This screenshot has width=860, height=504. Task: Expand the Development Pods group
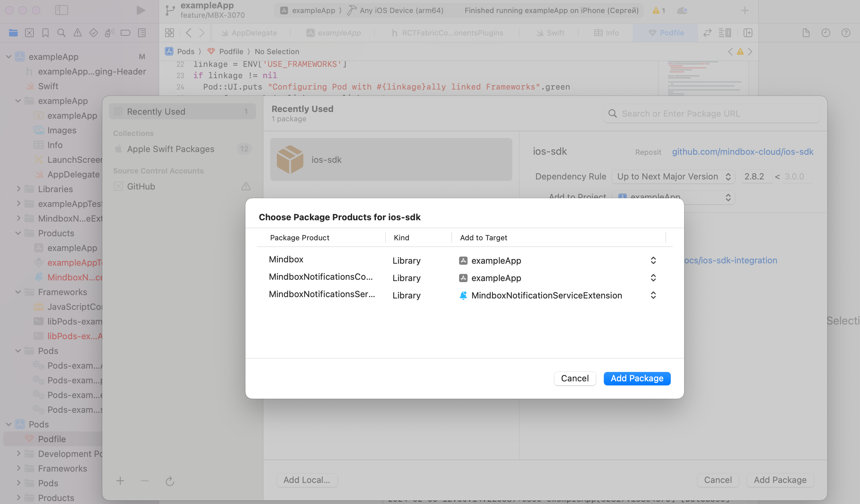click(18, 454)
